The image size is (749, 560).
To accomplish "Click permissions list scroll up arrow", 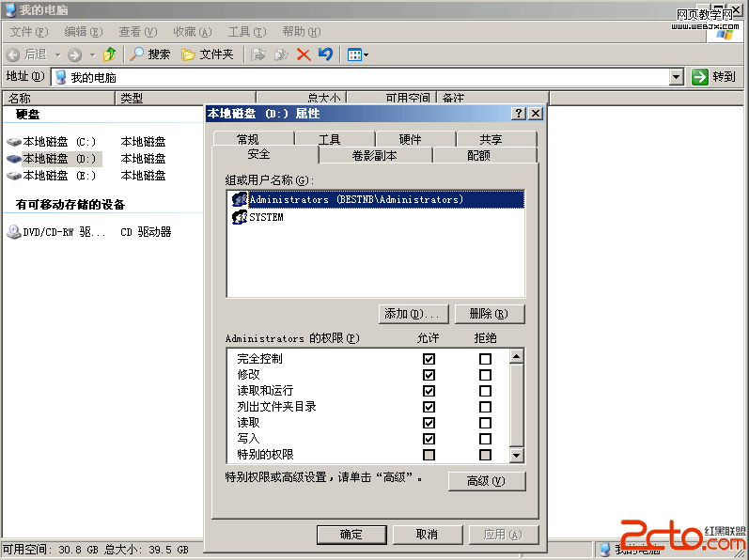I will click(x=516, y=356).
